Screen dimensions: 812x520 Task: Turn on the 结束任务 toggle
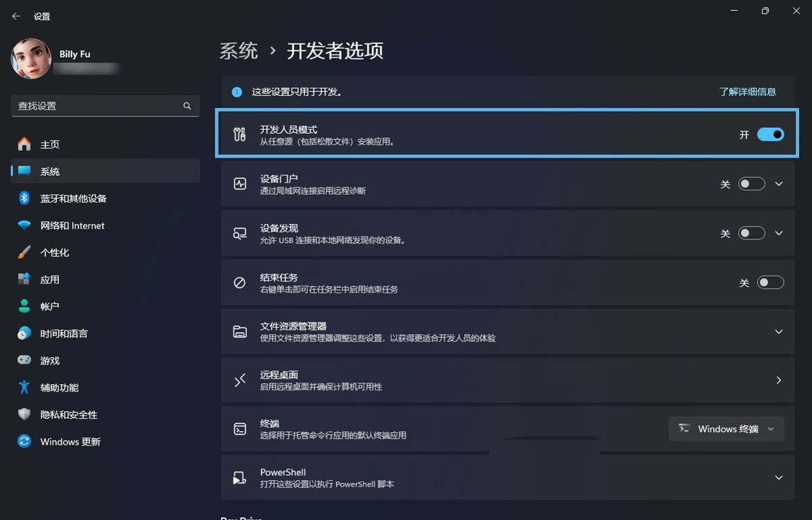point(770,283)
